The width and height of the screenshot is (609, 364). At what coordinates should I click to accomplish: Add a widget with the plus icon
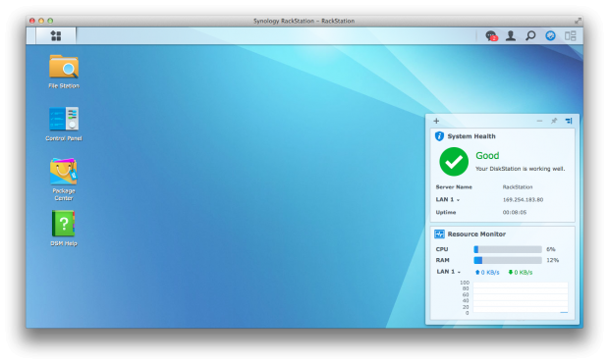436,121
